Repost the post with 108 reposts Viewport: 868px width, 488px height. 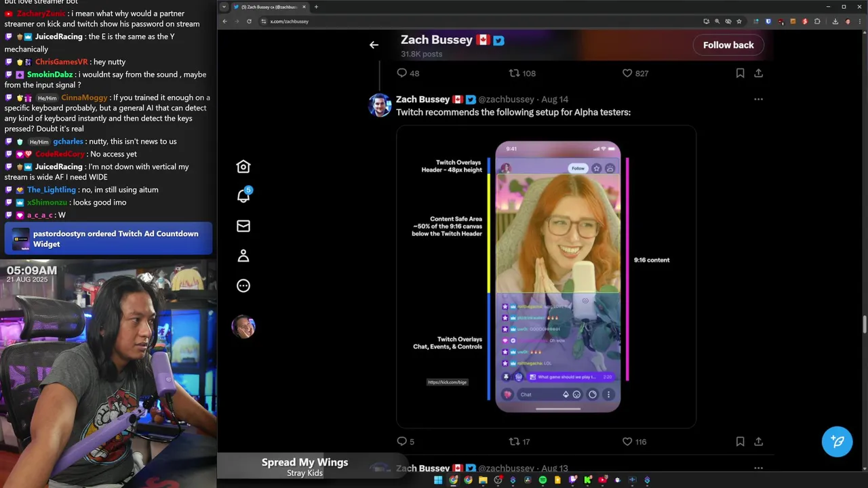point(522,73)
